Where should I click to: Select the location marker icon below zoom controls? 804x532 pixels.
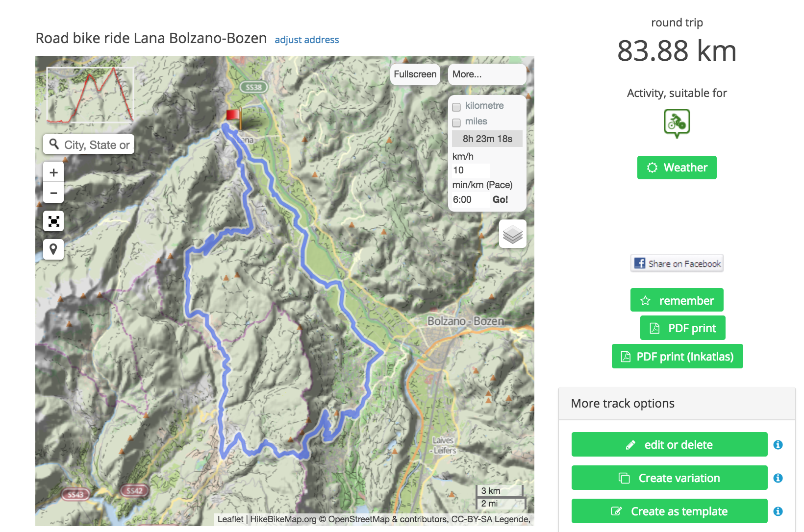point(53,249)
